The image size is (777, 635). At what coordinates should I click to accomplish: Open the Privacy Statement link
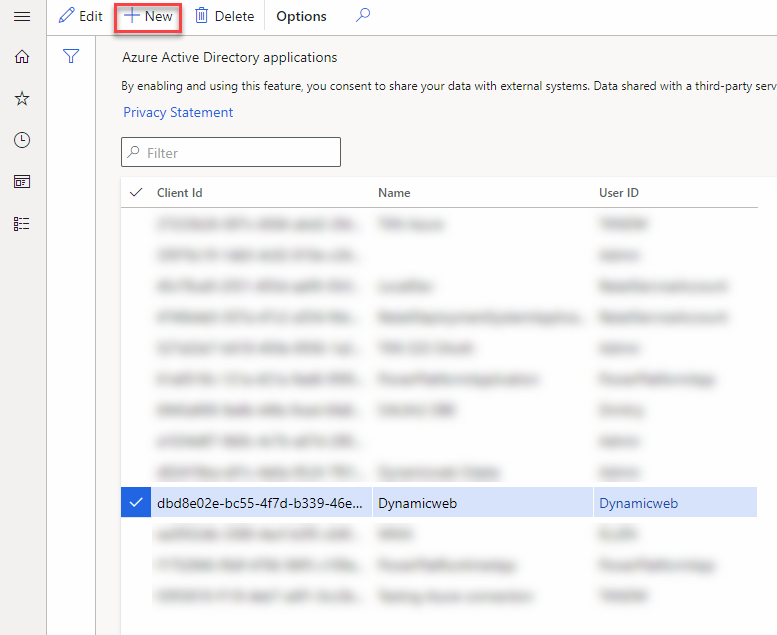click(x=178, y=113)
